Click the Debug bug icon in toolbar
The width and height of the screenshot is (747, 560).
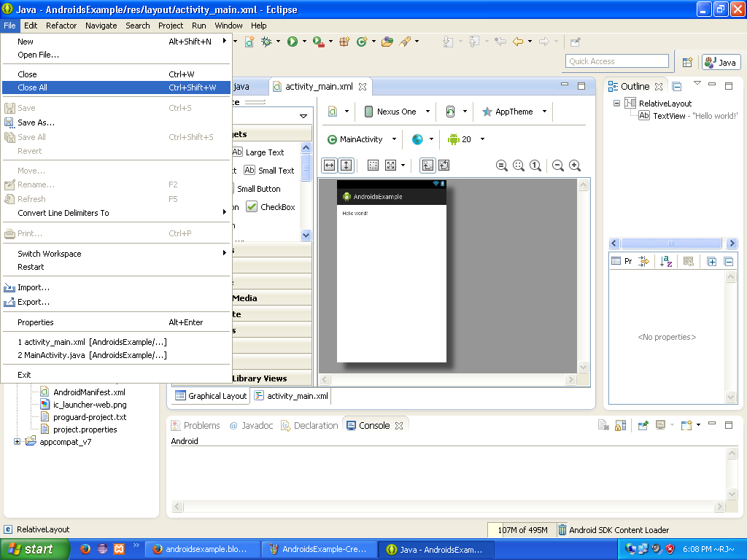point(266,42)
